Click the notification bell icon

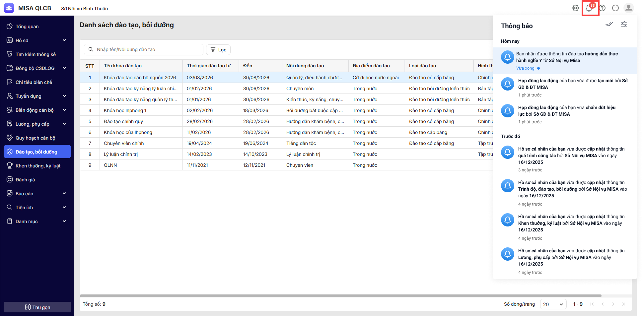[x=589, y=8]
